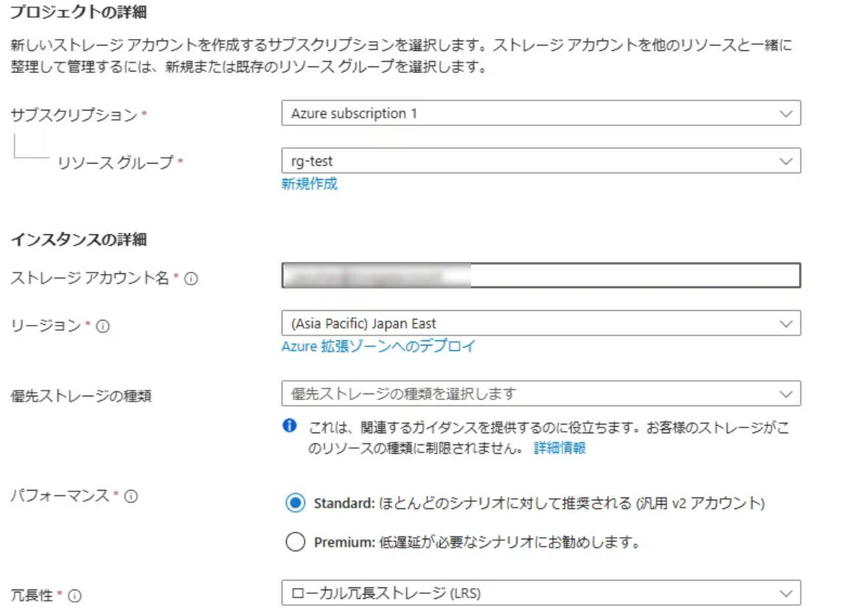The image size is (847, 616).
Task: Click info icon next to リージョン label
Action: click(x=102, y=326)
